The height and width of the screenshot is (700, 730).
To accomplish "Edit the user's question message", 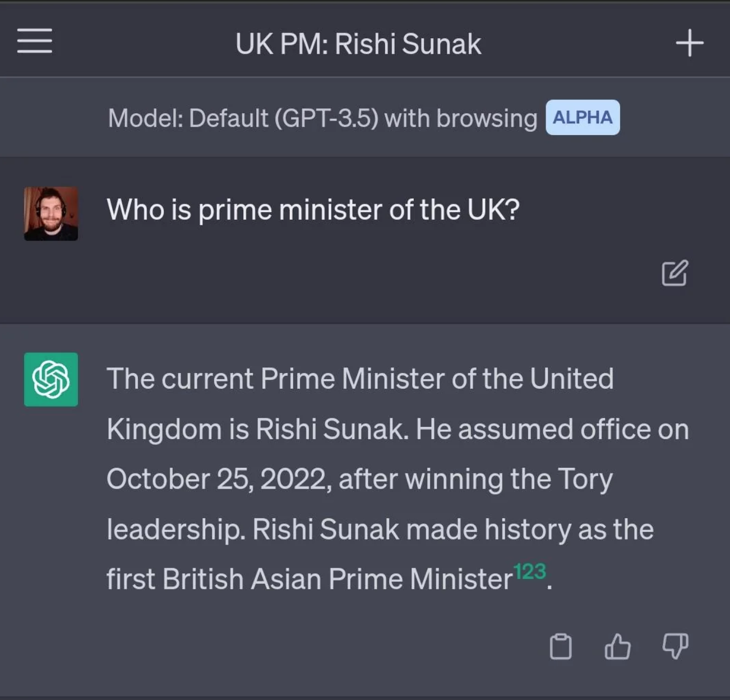I will coord(674,273).
